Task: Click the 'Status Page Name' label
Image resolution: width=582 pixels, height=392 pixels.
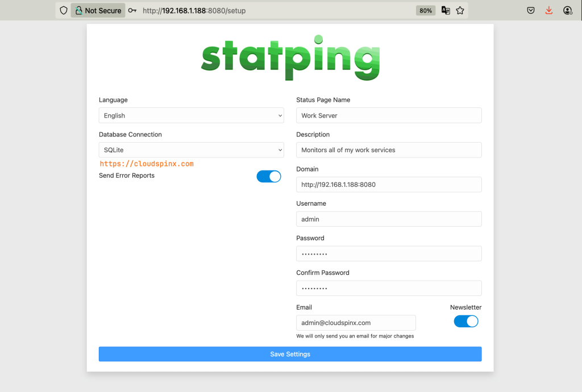Action: [323, 100]
